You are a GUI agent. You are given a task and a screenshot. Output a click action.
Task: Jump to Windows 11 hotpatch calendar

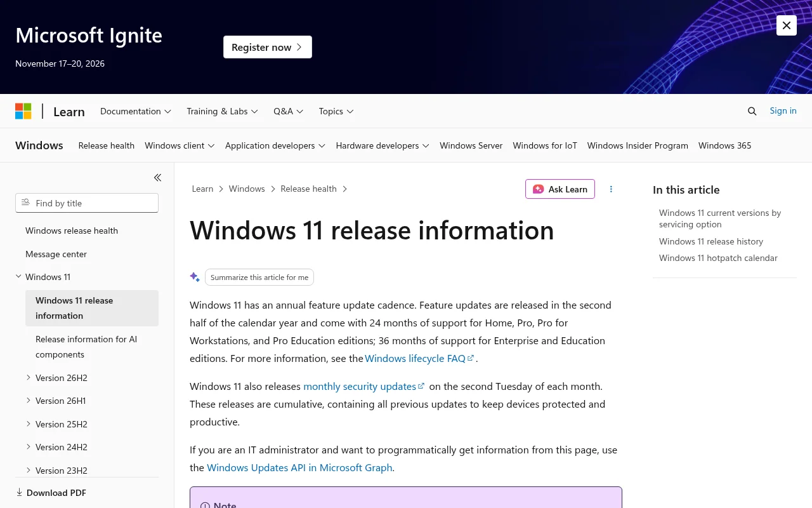pyautogui.click(x=718, y=258)
